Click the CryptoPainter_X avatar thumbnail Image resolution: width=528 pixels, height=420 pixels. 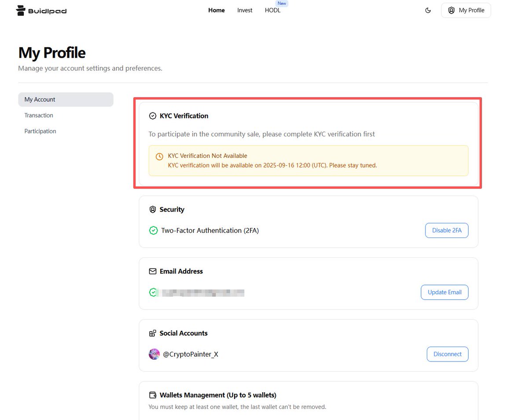[x=154, y=354]
